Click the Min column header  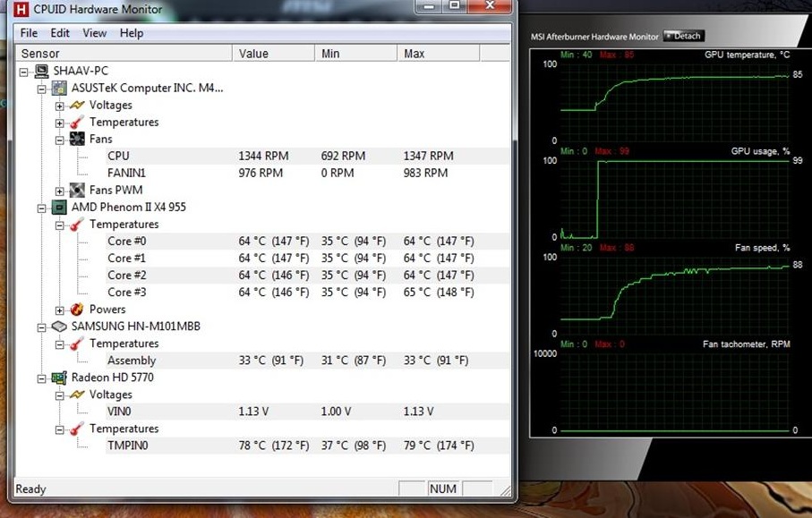[x=355, y=54]
